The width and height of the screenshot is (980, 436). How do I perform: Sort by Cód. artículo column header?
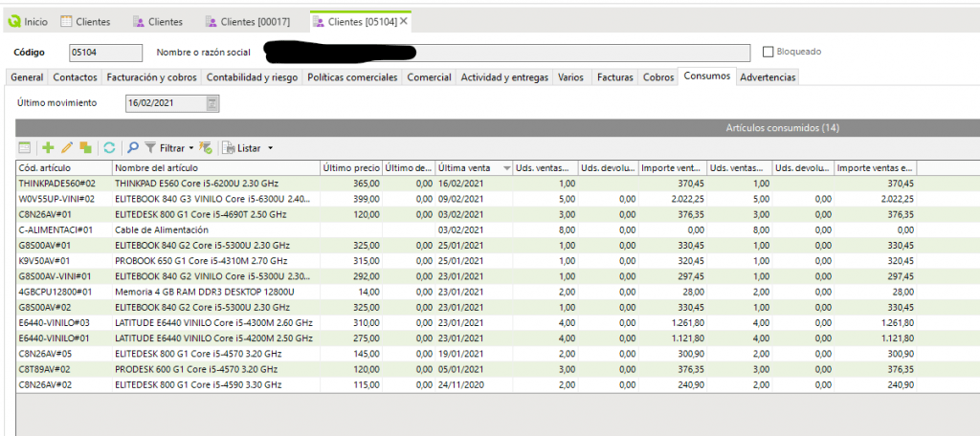(x=64, y=168)
